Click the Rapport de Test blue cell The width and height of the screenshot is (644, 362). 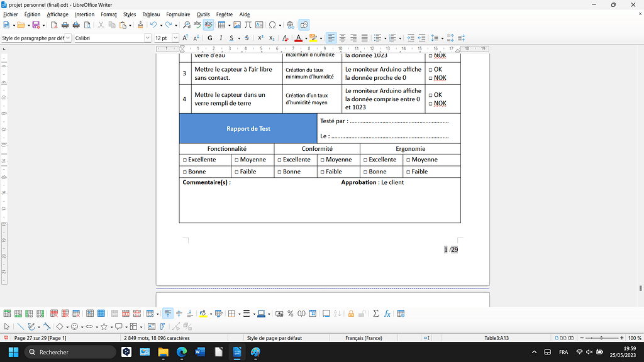(x=248, y=128)
